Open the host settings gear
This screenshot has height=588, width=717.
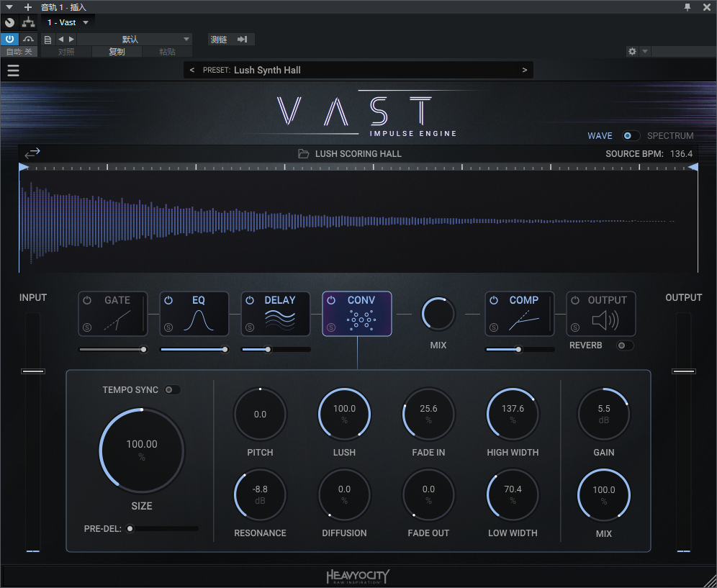(632, 51)
